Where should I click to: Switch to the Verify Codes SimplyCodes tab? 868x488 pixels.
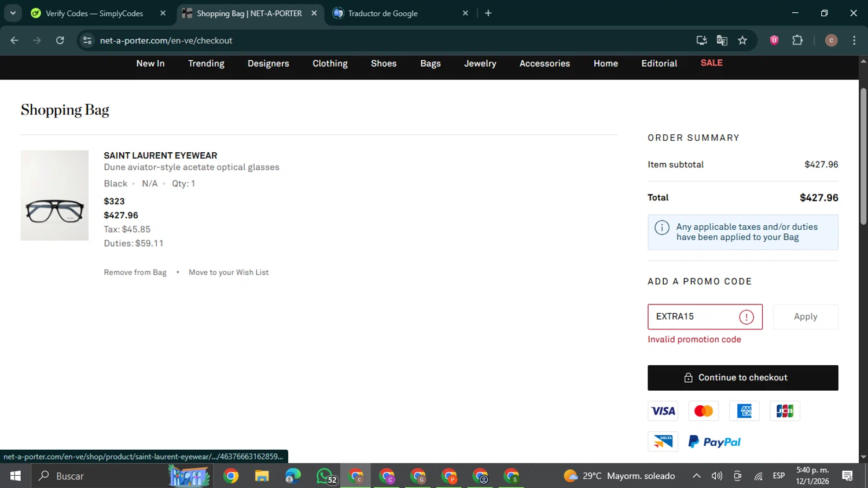(94, 13)
